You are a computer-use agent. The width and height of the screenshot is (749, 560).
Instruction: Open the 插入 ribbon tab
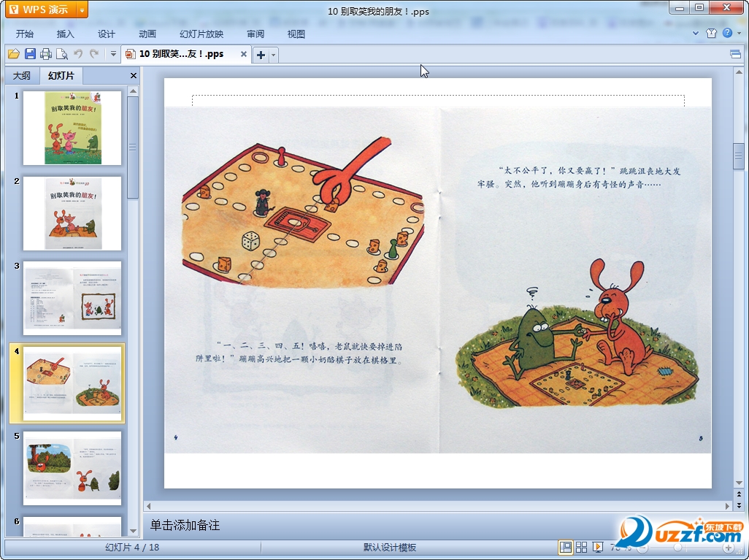[66, 34]
